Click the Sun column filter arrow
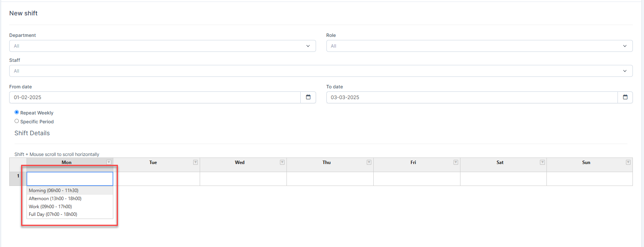Image resolution: width=644 pixels, height=247 pixels. coord(628,162)
